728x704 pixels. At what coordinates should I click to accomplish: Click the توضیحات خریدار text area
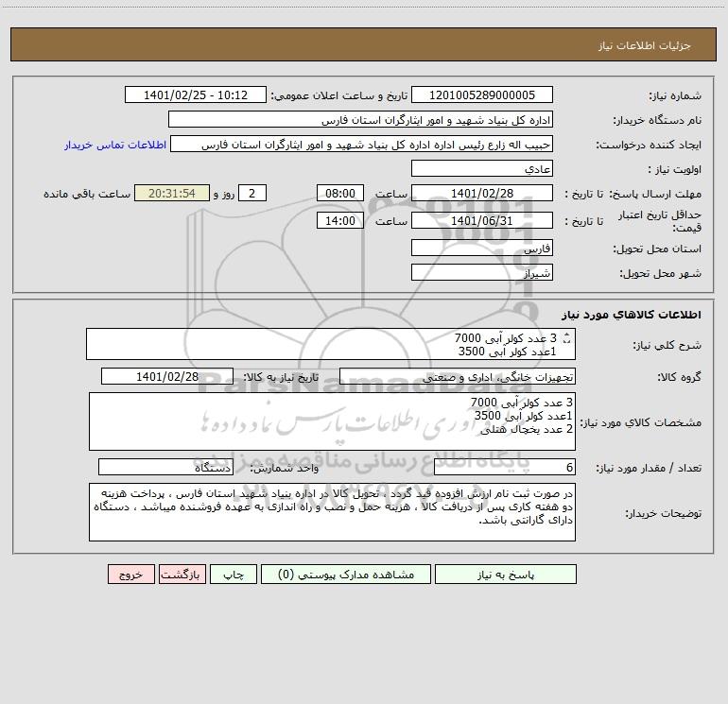coord(332,512)
